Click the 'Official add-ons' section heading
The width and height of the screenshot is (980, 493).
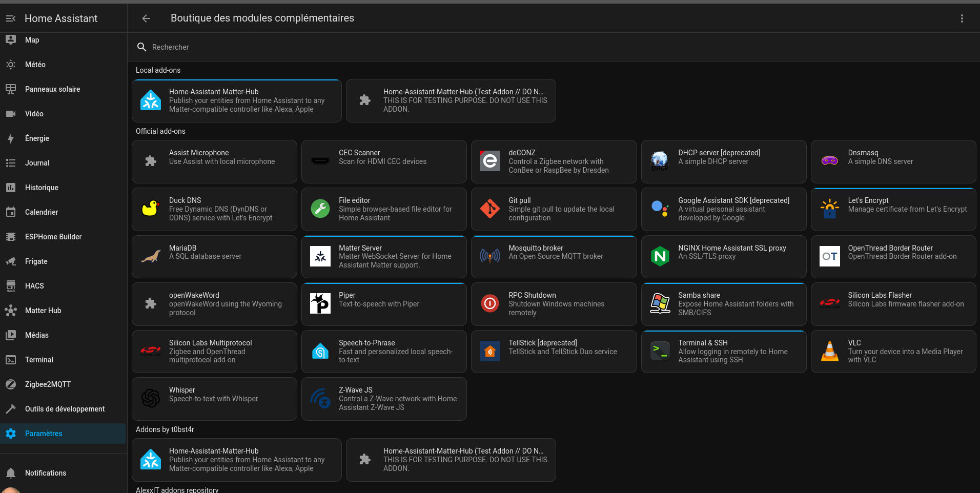(x=160, y=131)
